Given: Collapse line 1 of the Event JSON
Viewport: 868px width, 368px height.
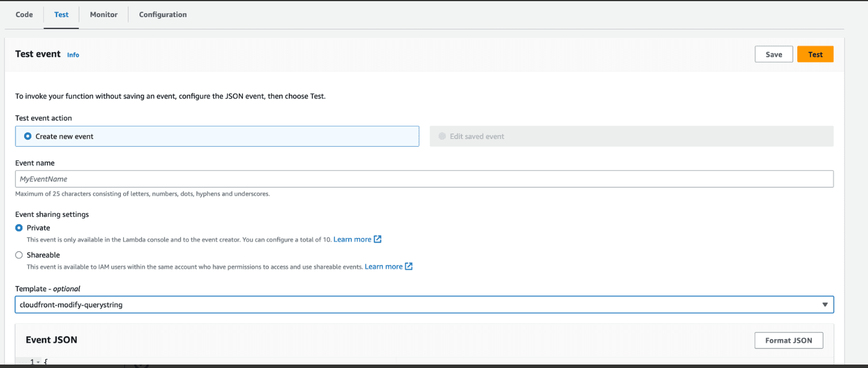Looking at the screenshot, I should click(x=38, y=362).
